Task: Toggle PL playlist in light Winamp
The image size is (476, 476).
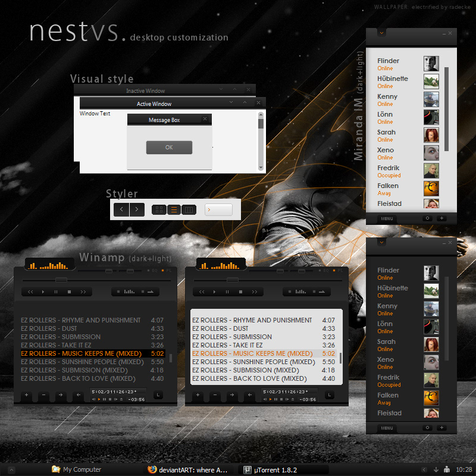Action: [x=338, y=271]
